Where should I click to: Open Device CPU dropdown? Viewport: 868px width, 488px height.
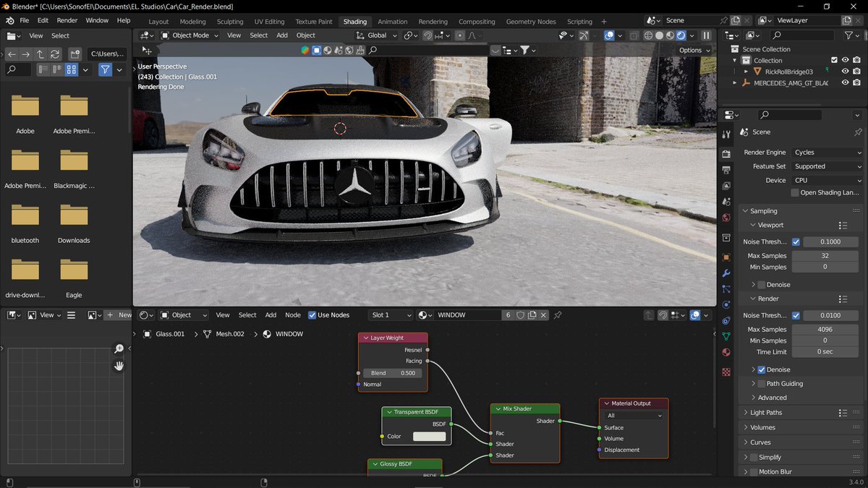(827, 180)
